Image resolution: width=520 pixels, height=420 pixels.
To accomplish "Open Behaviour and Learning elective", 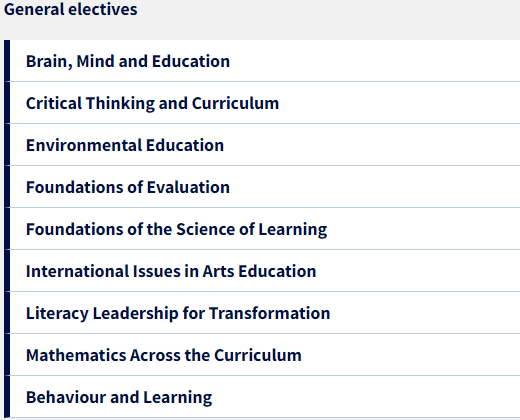I will point(119,397).
